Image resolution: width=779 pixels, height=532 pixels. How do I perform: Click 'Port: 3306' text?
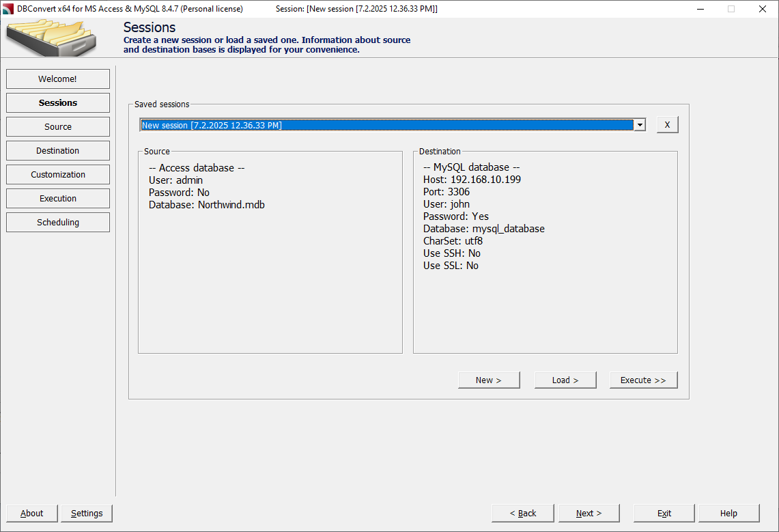click(x=447, y=192)
